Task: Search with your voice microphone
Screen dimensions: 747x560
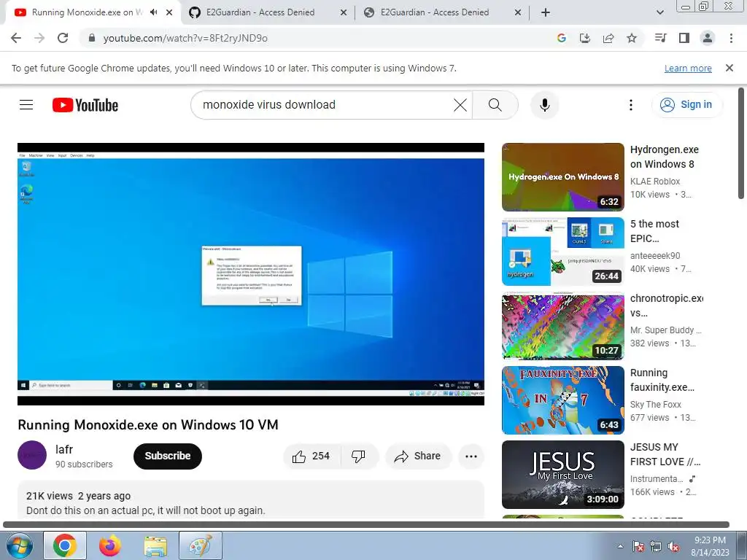Action: (x=544, y=105)
